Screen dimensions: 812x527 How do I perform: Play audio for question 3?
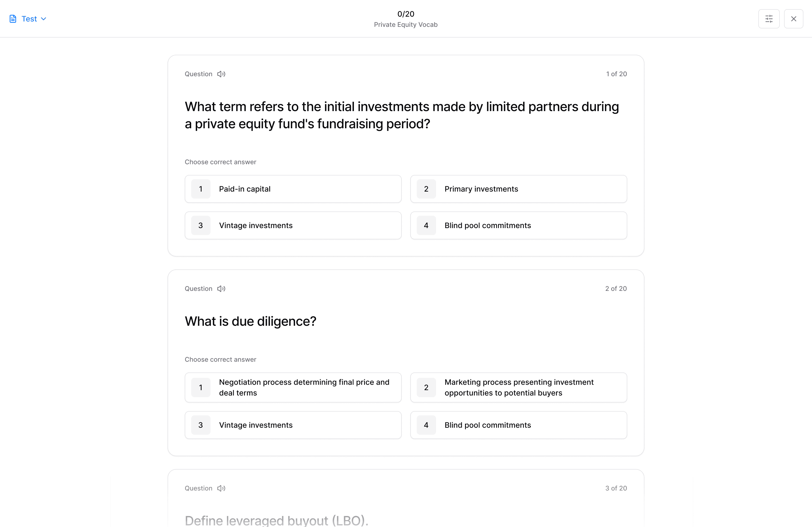(221, 488)
